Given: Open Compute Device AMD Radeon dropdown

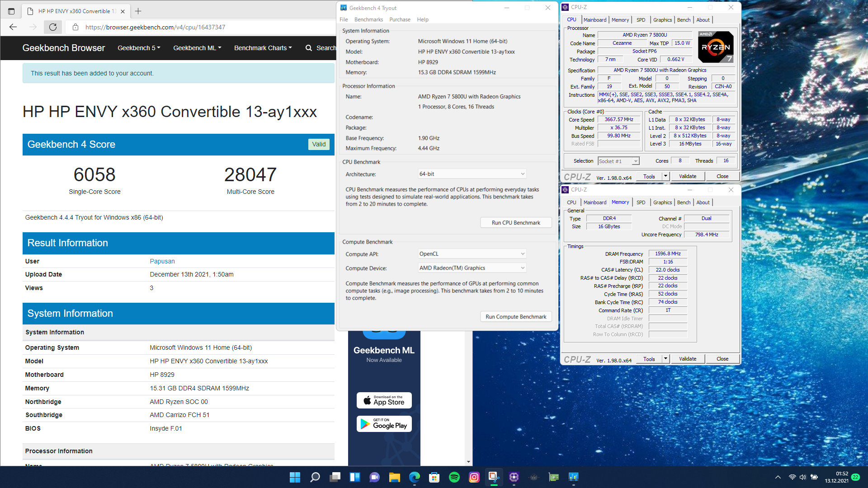Looking at the screenshot, I should pyautogui.click(x=472, y=268).
